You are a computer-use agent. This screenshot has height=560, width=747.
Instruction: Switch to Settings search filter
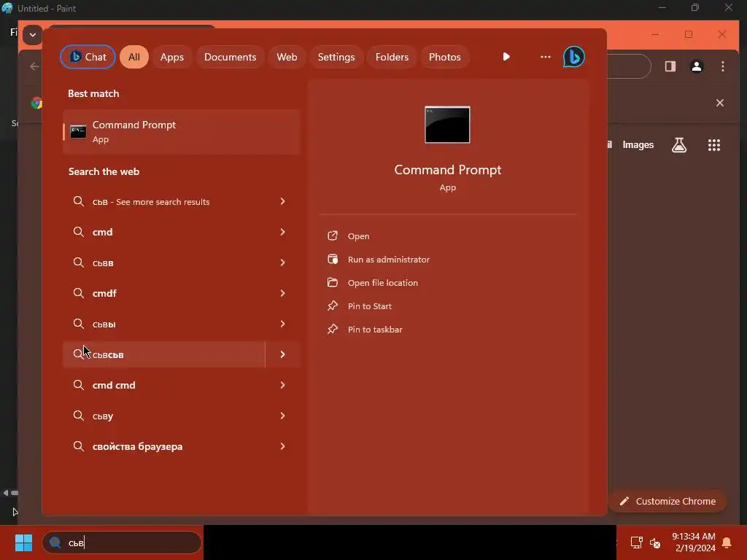(336, 57)
